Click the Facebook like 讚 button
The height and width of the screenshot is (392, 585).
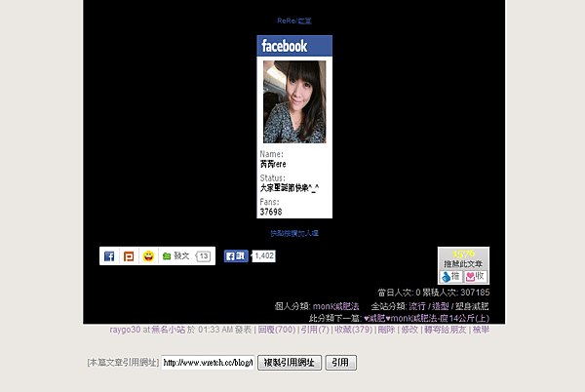point(236,255)
